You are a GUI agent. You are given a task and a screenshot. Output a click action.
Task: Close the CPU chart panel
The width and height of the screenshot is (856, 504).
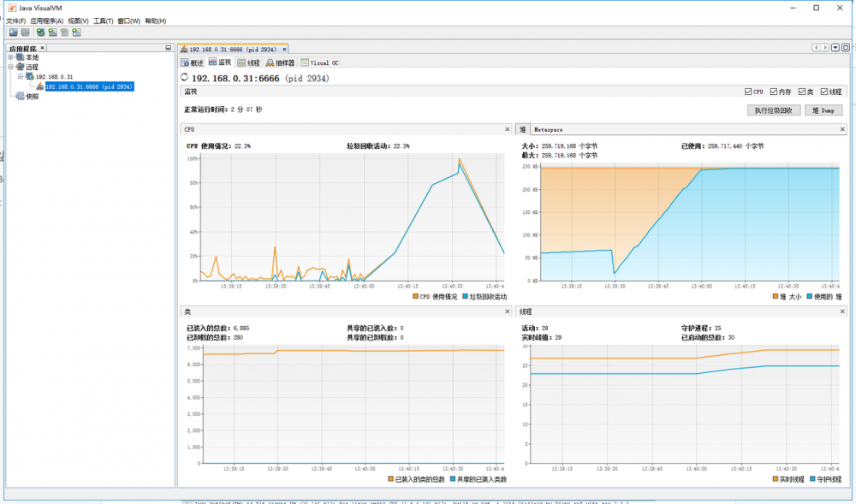pyautogui.click(x=507, y=129)
